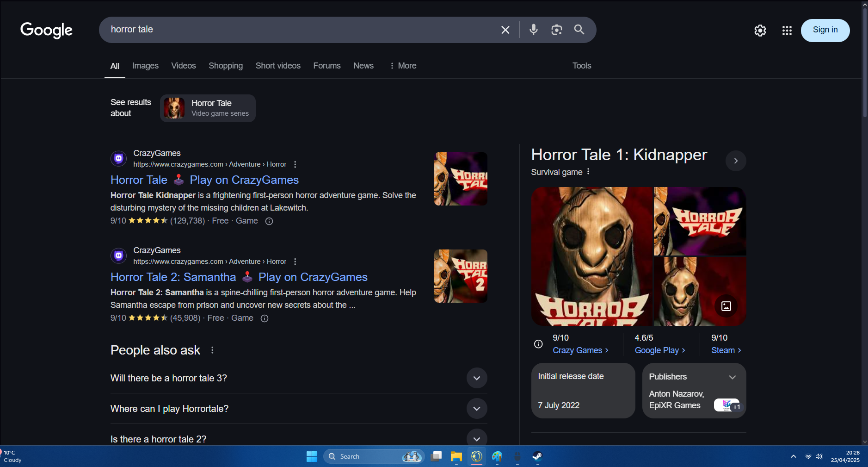The width and height of the screenshot is (868, 467).
Task: Switch to the Shopping tab
Action: (226, 66)
